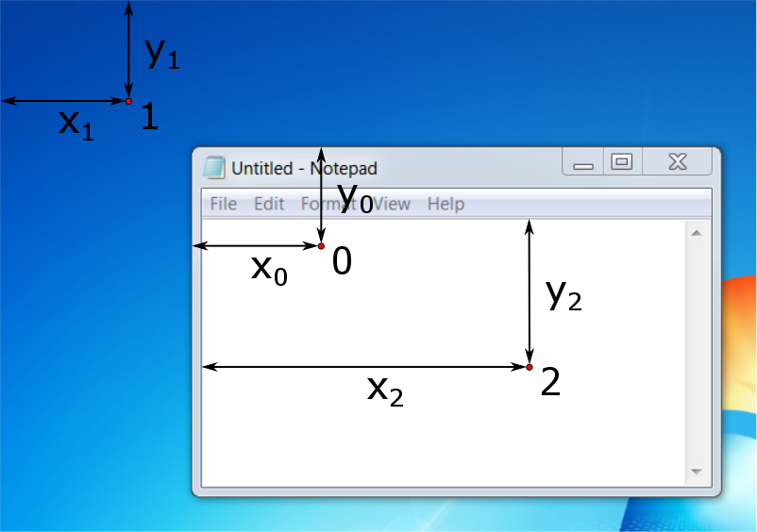Click the scrollbar down arrow in Notepad

pos(697,472)
